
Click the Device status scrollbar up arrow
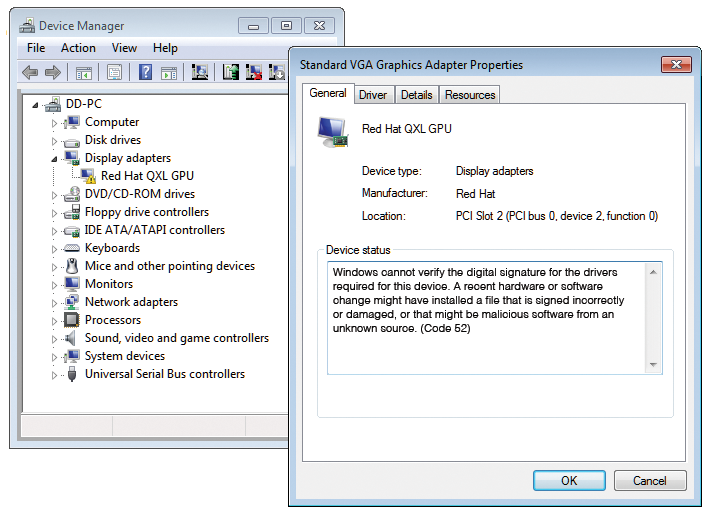pyautogui.click(x=653, y=272)
